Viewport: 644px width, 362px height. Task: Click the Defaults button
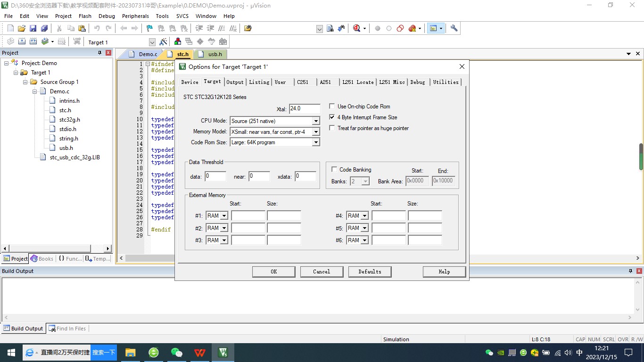[x=370, y=271]
